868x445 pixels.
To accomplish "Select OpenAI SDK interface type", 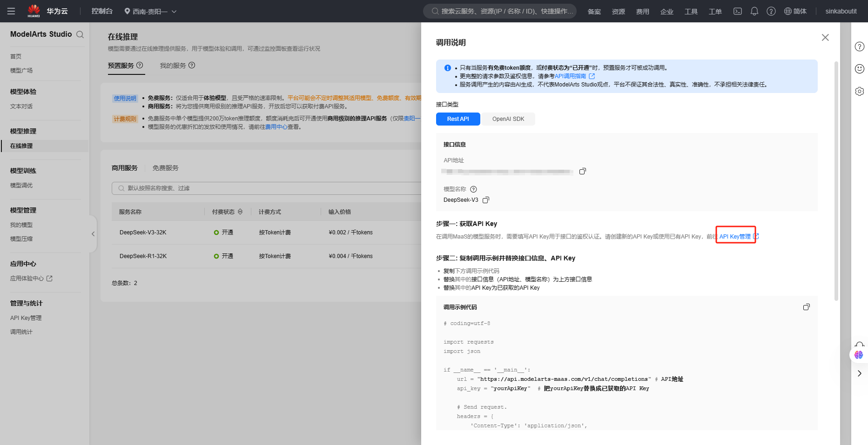I will 508,119.
